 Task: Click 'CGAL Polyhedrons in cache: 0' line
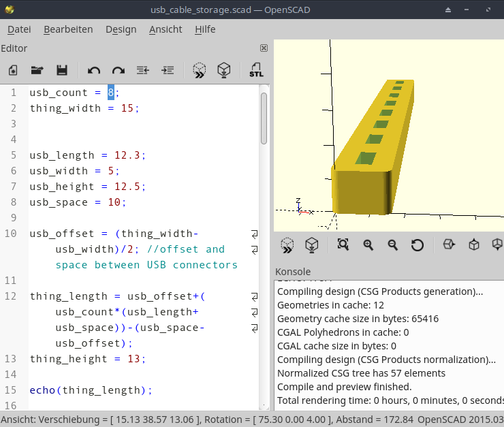click(343, 332)
